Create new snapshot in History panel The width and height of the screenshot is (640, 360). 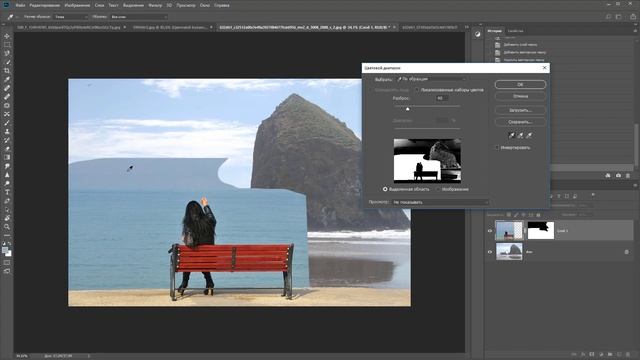click(618, 176)
